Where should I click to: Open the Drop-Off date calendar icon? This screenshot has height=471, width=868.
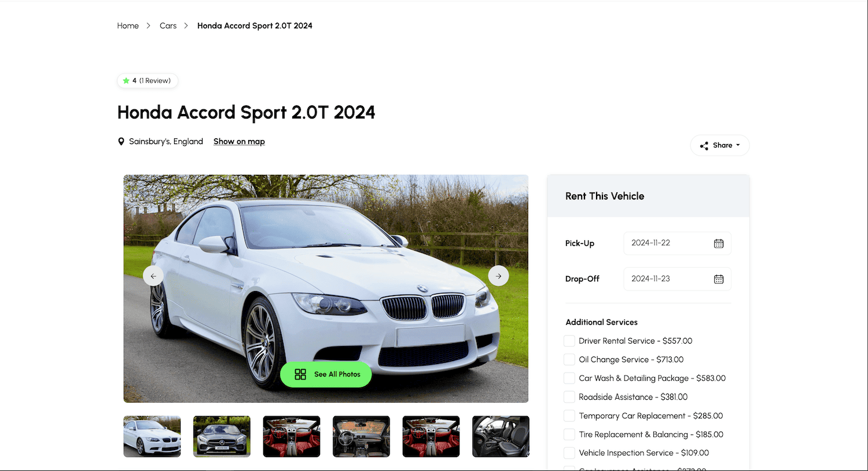[x=718, y=279]
